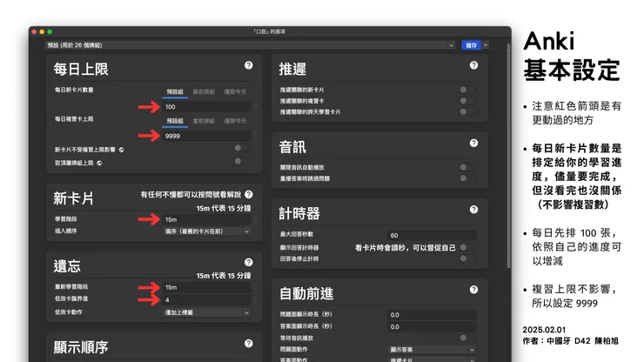Viewport: 644px width, 362px height.
Task: Open help for 計時器 section
Action: point(473,210)
